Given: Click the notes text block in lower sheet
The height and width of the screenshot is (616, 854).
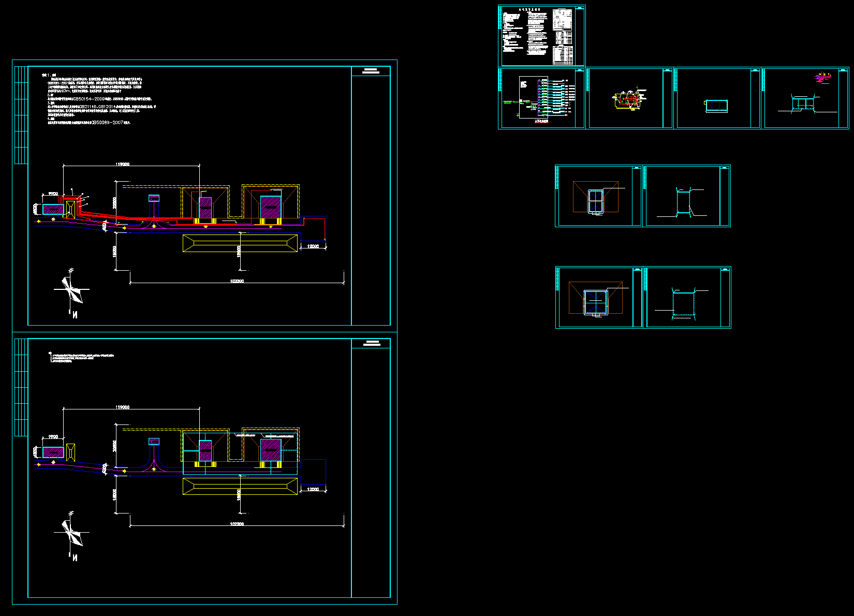Looking at the screenshot, I should 81,357.
